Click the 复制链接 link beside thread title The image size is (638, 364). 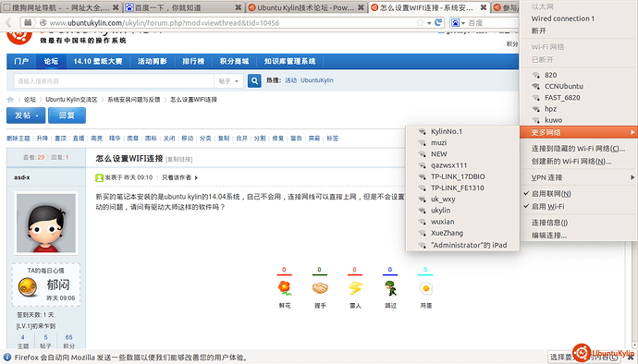coord(179,160)
